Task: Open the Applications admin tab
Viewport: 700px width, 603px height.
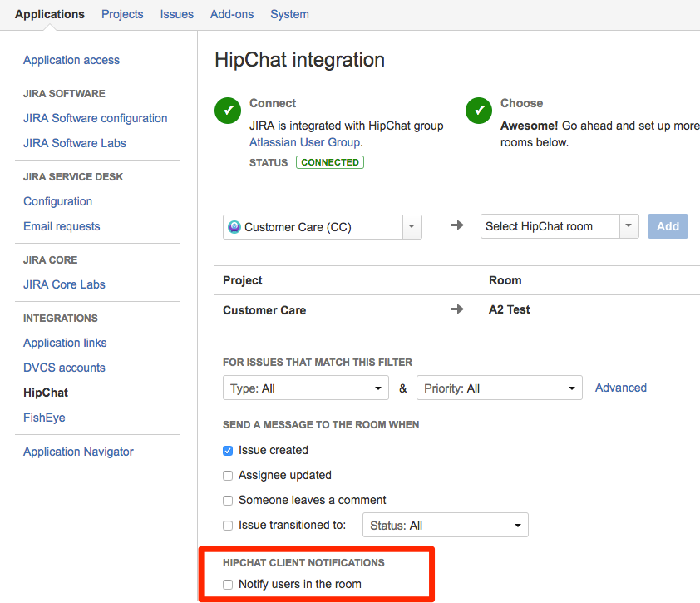Action: tap(50, 14)
